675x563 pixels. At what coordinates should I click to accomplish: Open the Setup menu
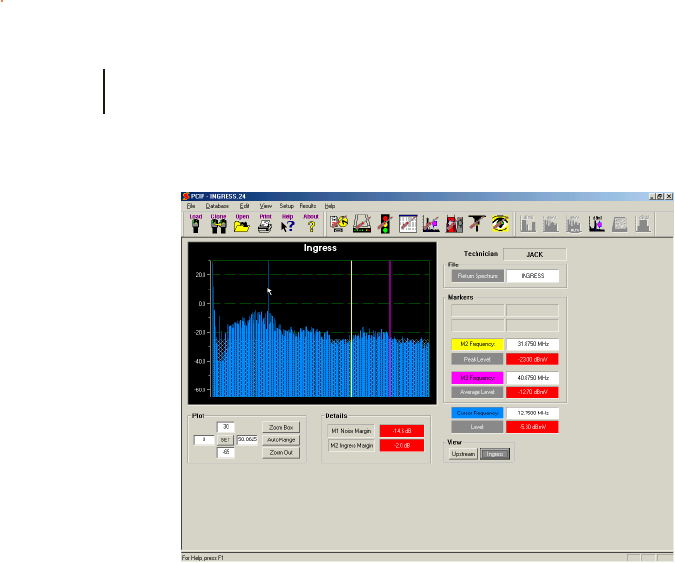[x=287, y=205]
